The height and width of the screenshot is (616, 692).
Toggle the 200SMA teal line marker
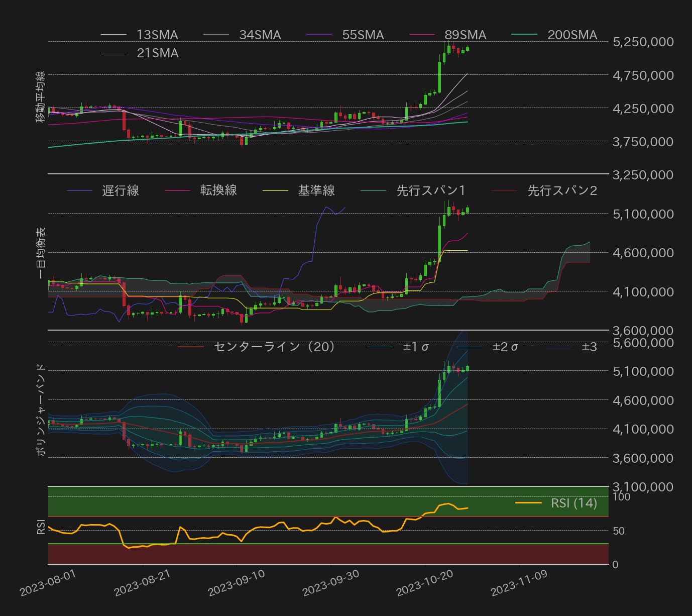[525, 35]
